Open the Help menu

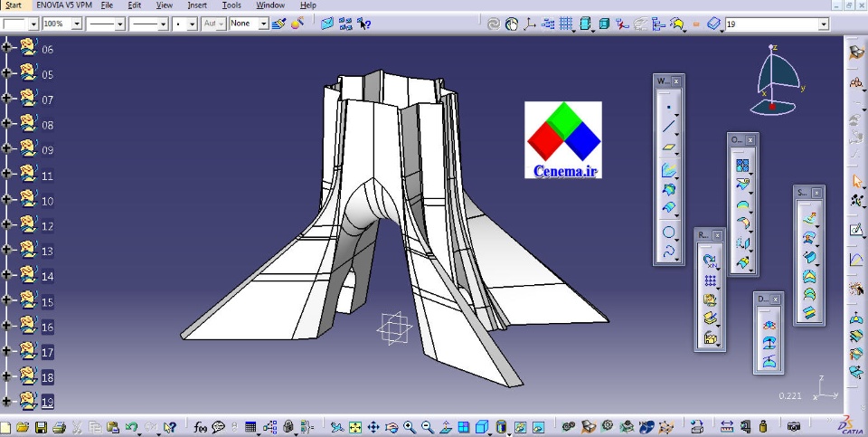pos(307,5)
